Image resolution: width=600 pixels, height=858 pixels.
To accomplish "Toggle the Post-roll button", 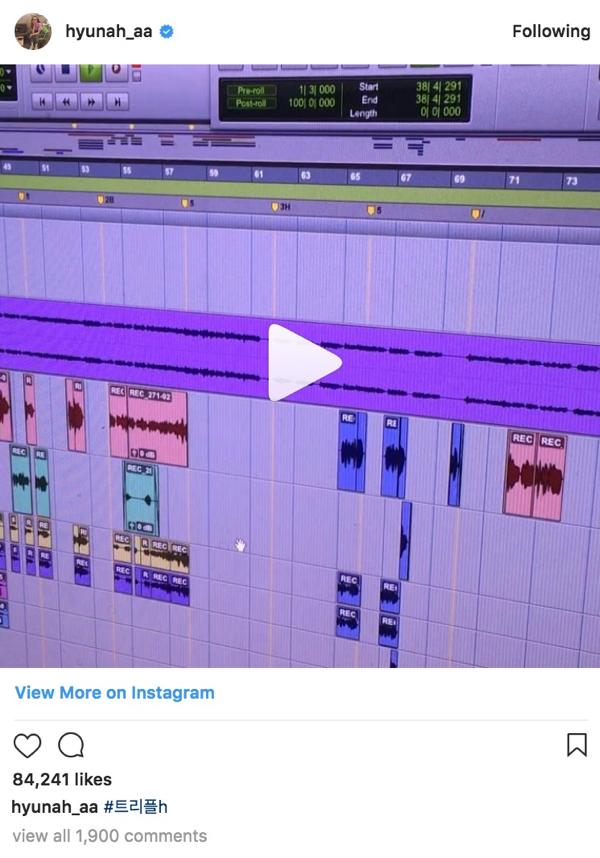I will (251, 103).
